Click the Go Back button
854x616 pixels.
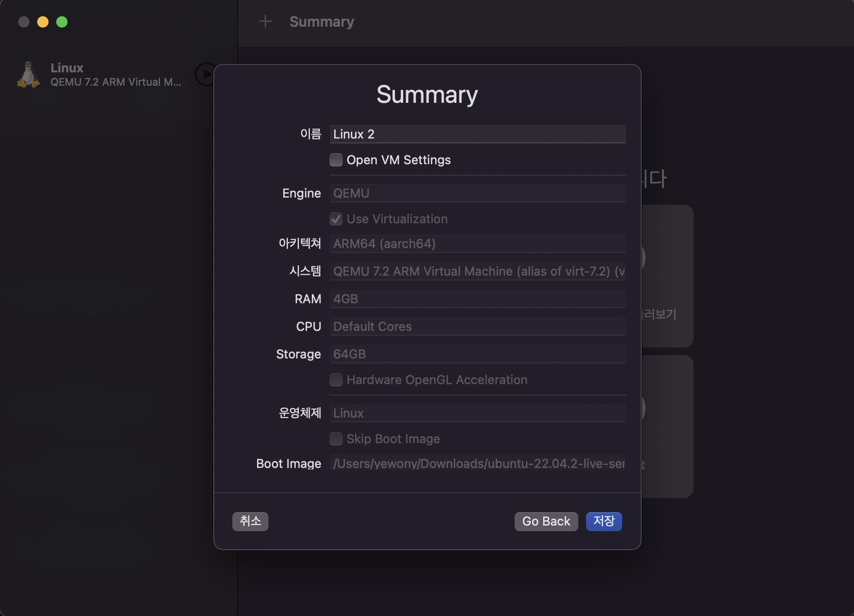pyautogui.click(x=546, y=521)
